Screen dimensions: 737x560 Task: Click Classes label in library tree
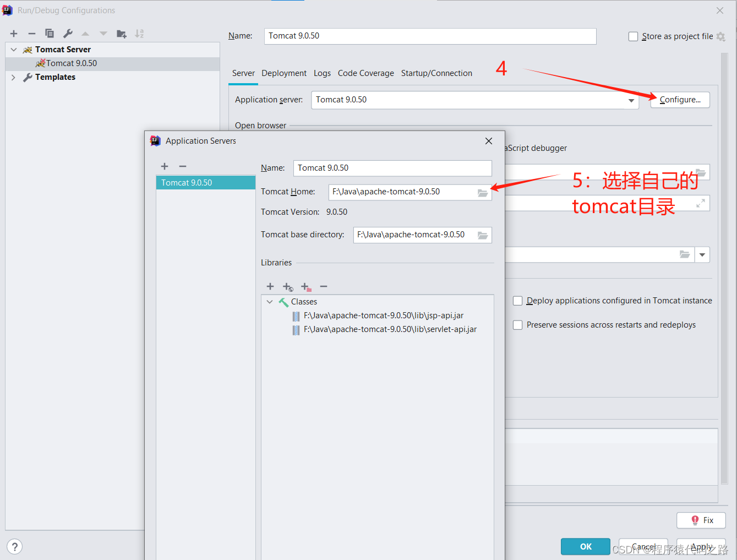click(x=304, y=302)
